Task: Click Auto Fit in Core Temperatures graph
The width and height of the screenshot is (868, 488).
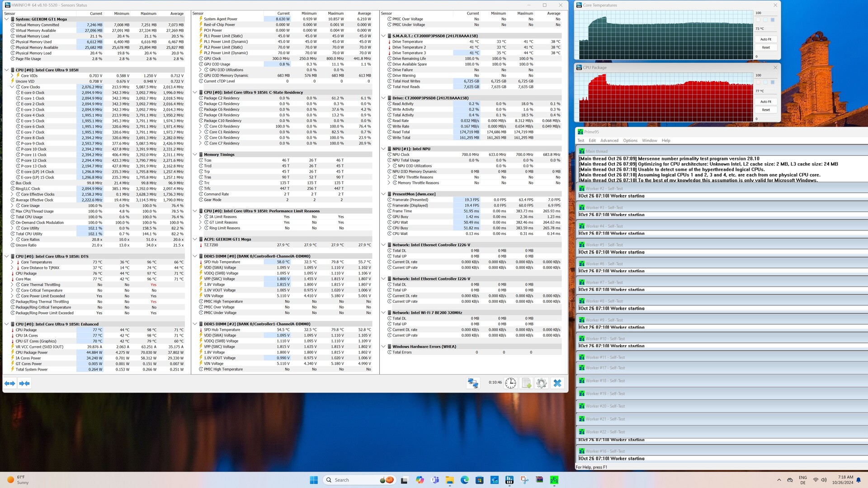Action: 766,39
